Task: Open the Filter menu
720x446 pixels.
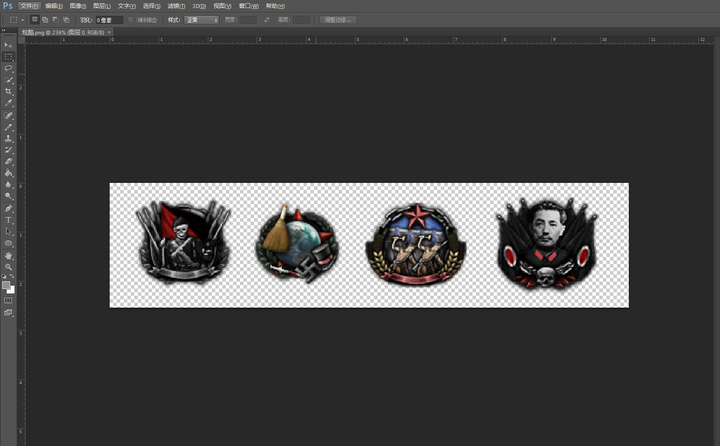Action: coord(176,6)
